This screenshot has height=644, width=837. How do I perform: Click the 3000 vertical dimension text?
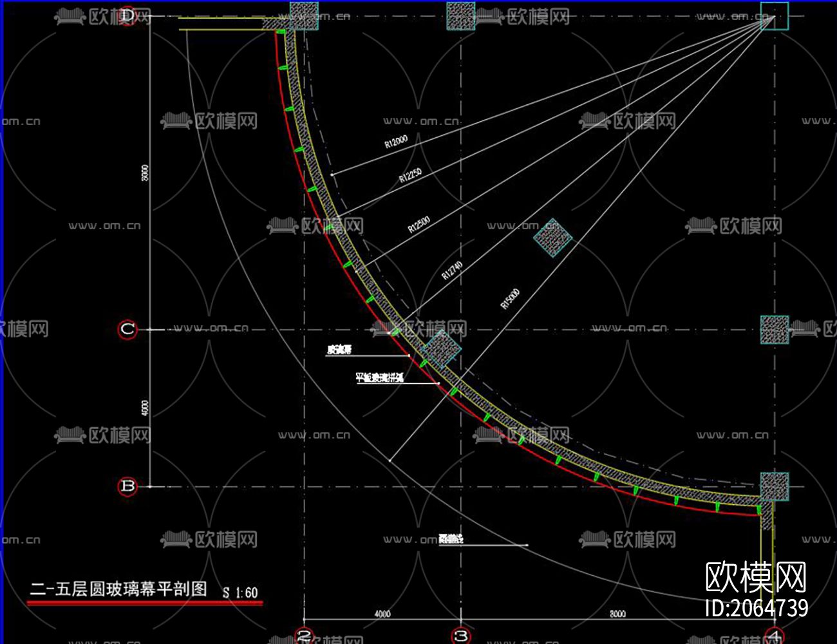pos(145,173)
